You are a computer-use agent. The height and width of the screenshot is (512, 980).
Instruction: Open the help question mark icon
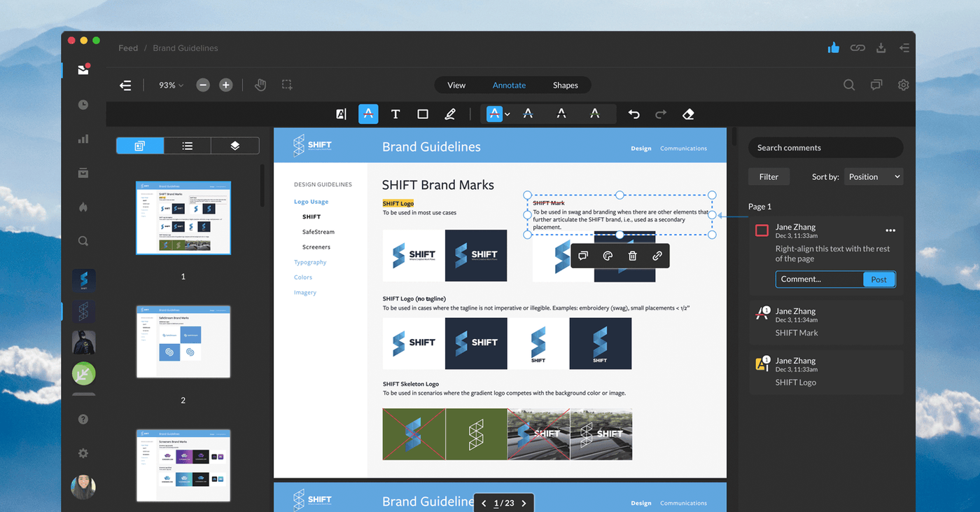click(x=83, y=419)
